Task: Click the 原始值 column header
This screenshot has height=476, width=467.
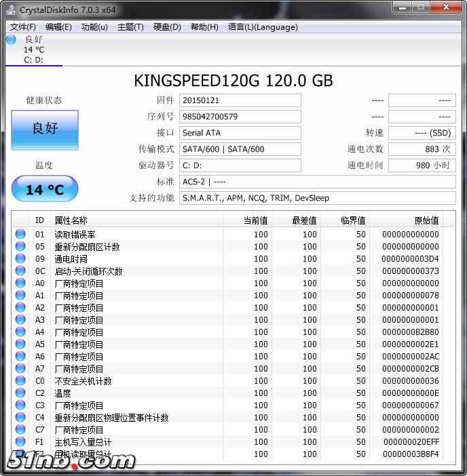Action: pos(426,220)
